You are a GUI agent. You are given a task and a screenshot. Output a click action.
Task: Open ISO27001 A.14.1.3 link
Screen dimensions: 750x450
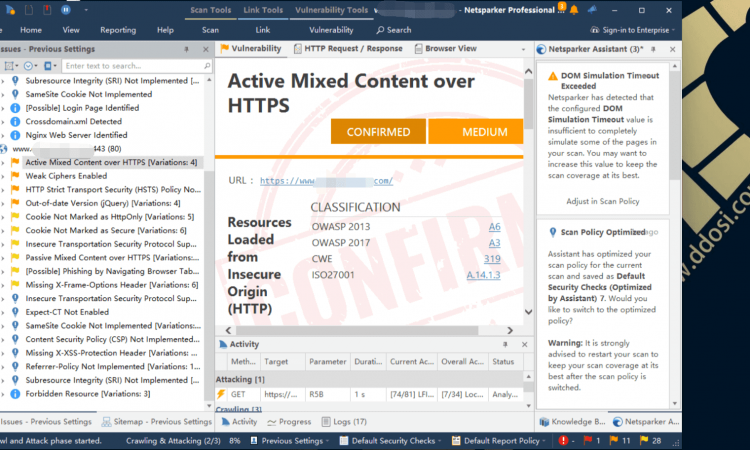pos(484,275)
